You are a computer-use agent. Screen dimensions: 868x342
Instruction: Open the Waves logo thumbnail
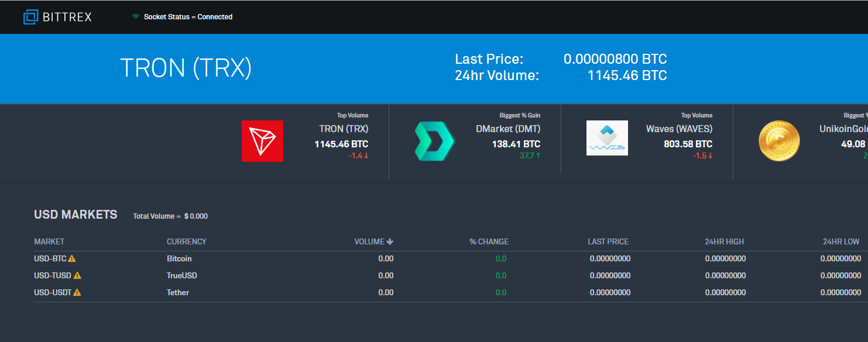pos(607,138)
